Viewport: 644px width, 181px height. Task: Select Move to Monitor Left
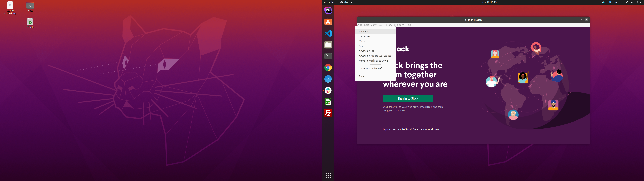(x=370, y=68)
